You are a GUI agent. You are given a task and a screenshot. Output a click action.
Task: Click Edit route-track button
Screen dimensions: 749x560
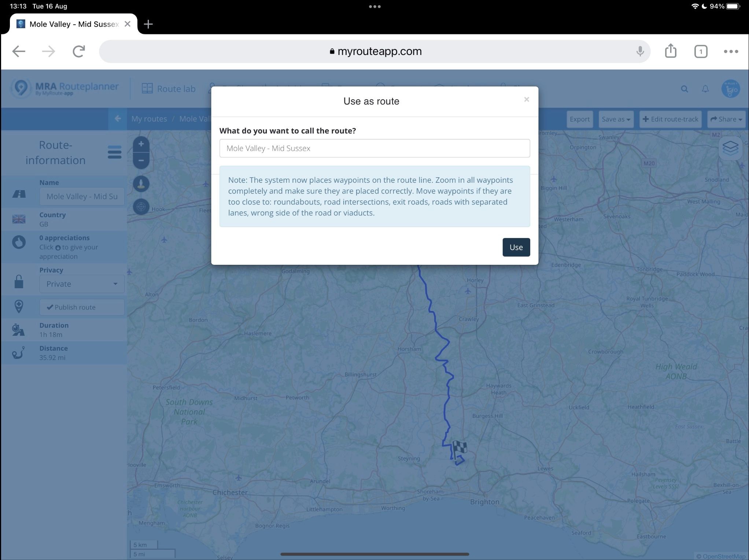670,119
